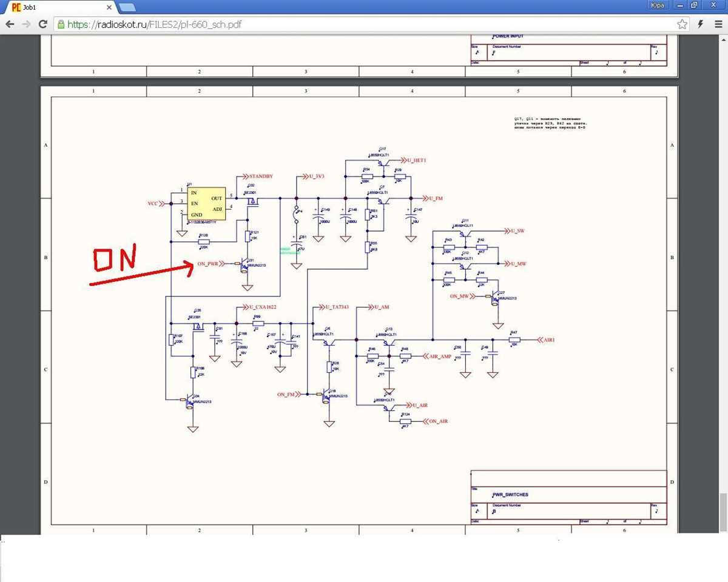728x582 pixels.
Task: Click the U_HET1 net label
Action: coord(417,160)
